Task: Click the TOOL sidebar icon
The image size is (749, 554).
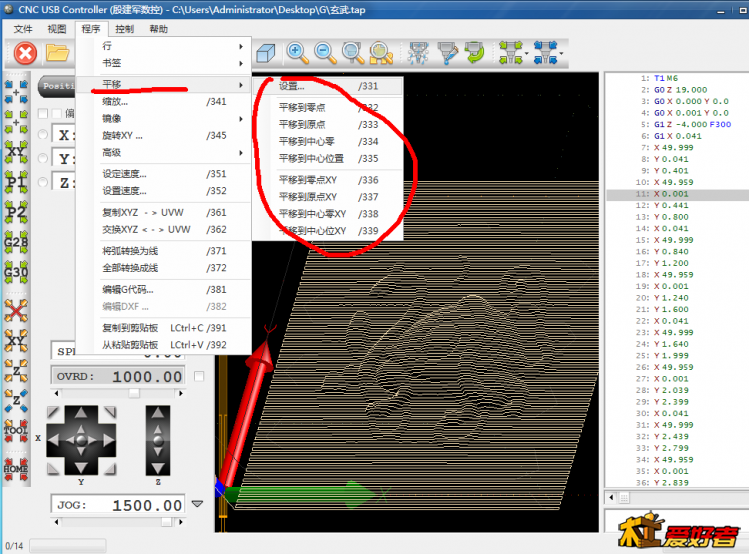Action: tap(16, 431)
